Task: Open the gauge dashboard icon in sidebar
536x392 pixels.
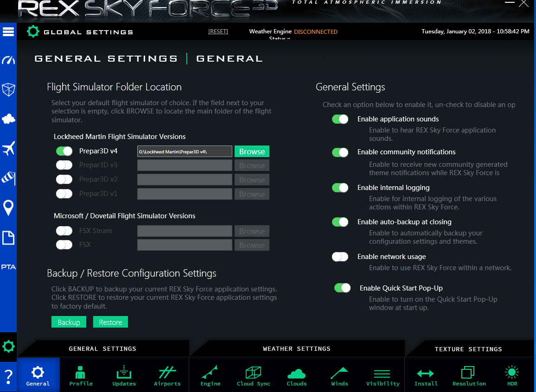Action: pos(8,60)
